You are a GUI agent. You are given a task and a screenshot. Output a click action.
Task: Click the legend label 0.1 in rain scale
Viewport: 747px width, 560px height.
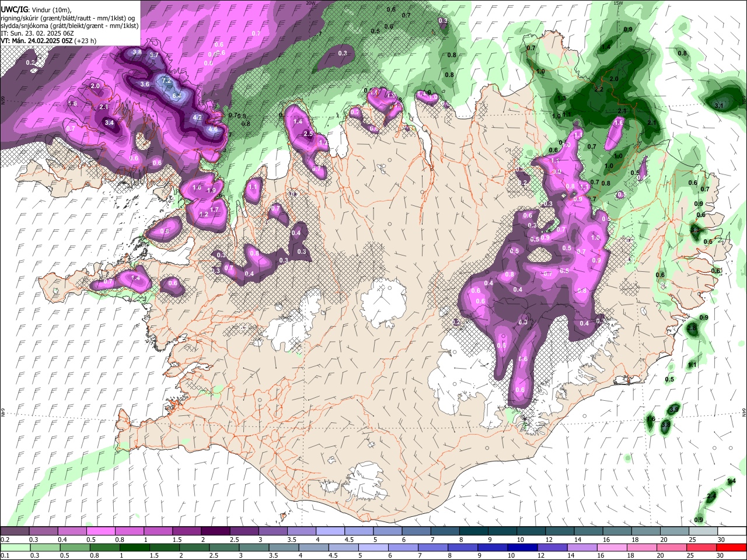[5, 556]
